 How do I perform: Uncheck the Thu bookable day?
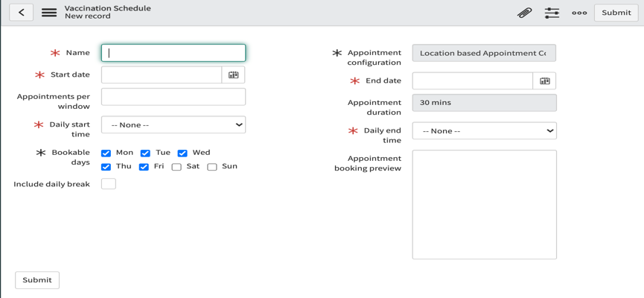(106, 167)
